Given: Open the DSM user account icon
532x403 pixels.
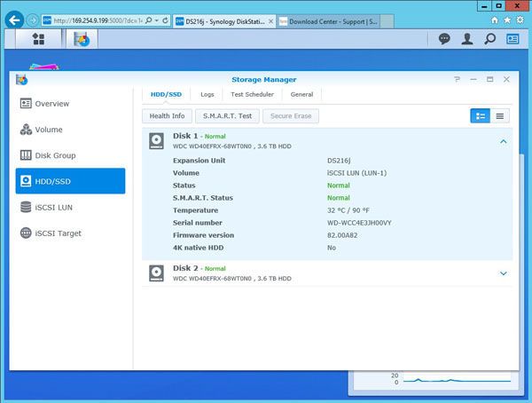Looking at the screenshot, I should 467,39.
